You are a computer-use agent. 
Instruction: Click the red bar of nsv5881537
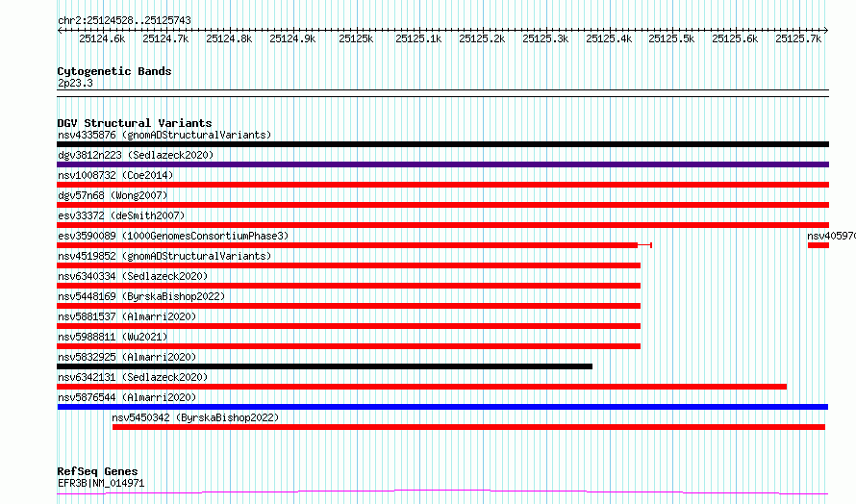pos(348,326)
